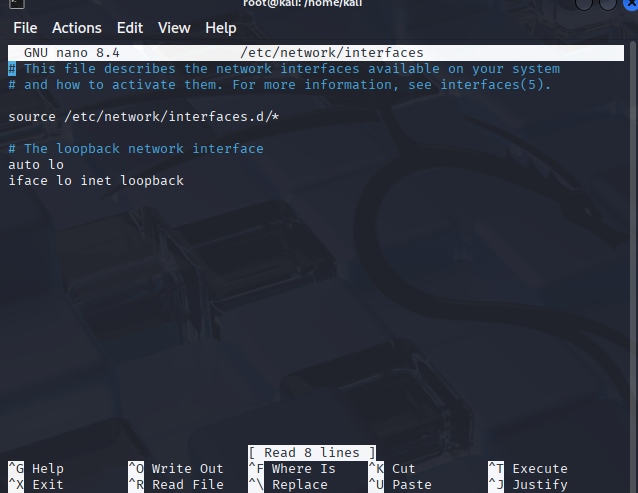
Task: Click the ^J Justify shortcut label
Action: (528, 484)
